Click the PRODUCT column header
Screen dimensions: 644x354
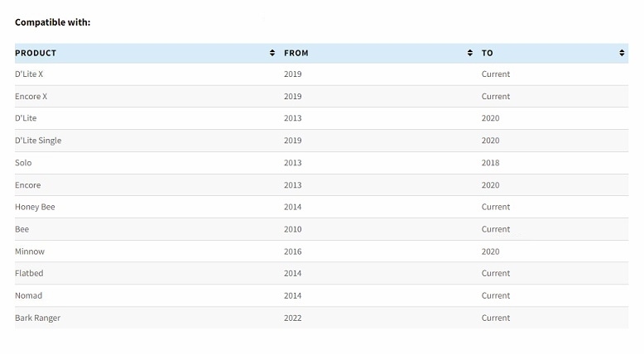36,53
